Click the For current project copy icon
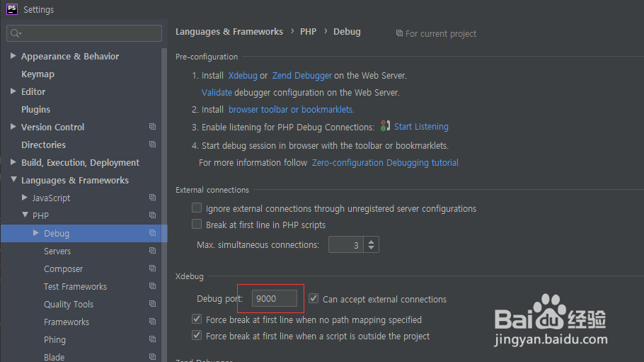The image size is (644, 362). (x=399, y=33)
